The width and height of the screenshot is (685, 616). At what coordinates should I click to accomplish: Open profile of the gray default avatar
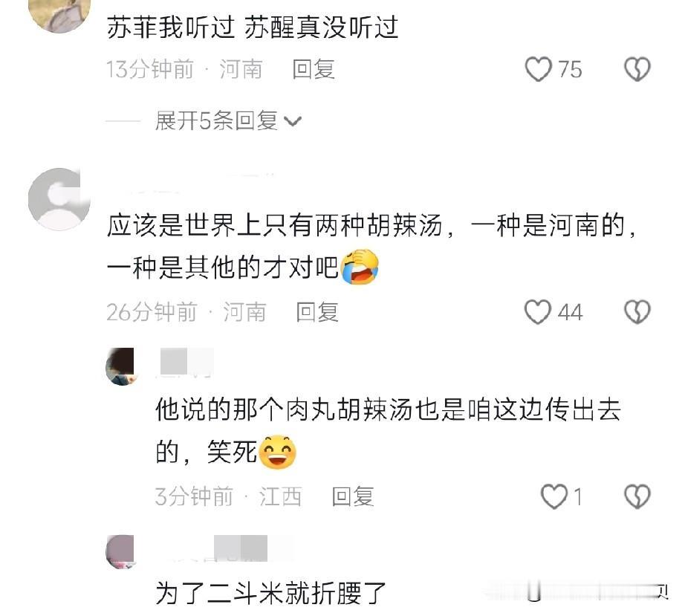tap(59, 199)
